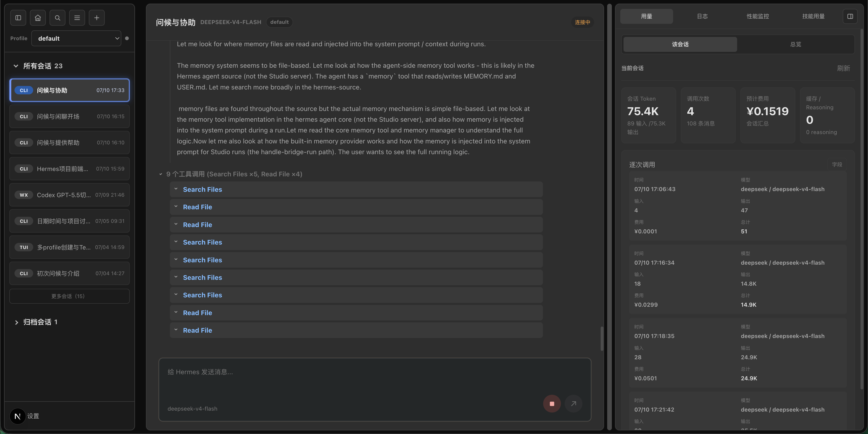
Task: Stop the running response with red button
Action: [552, 403]
